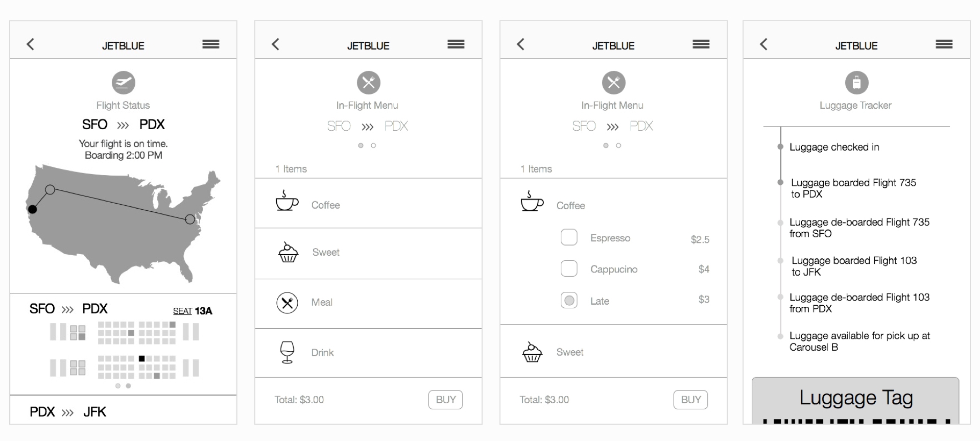Open hamburger menu on Luggage Tracker screen
980x441 pixels.
coord(944,44)
